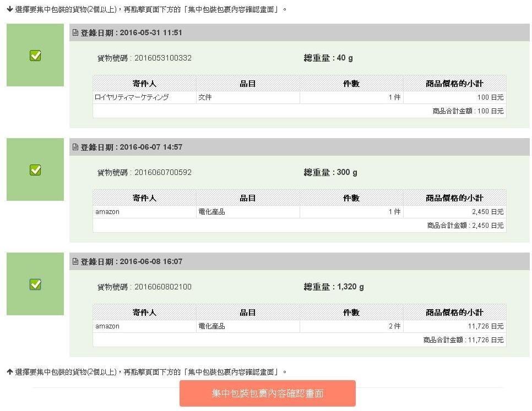Image resolution: width=532 pixels, height=411 pixels.
Task: Click the 總重量 : 1,320 g label
Action: point(333,287)
